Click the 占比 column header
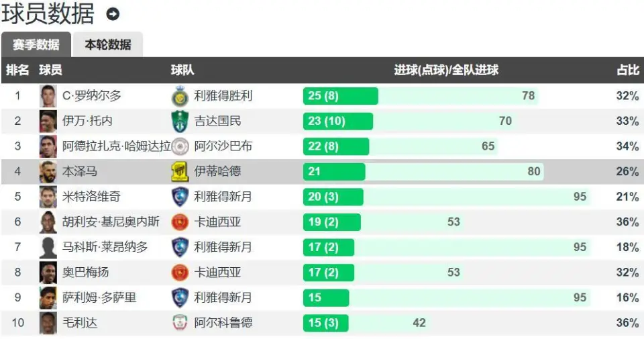644x339 pixels. tap(628, 70)
